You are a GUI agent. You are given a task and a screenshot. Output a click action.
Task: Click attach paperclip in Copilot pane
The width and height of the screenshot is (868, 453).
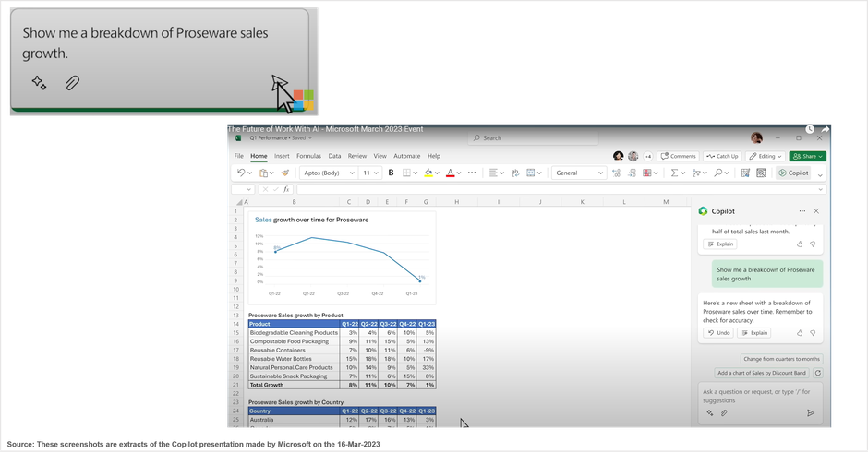pos(724,413)
